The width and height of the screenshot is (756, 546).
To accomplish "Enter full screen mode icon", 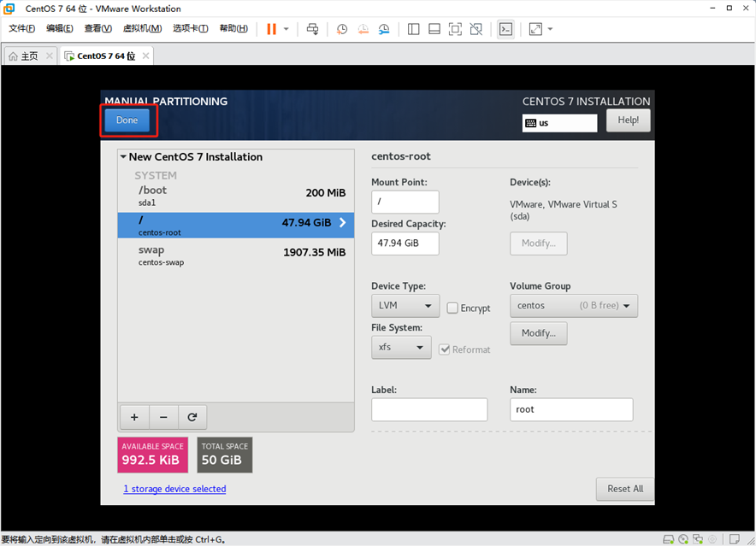I will click(455, 29).
